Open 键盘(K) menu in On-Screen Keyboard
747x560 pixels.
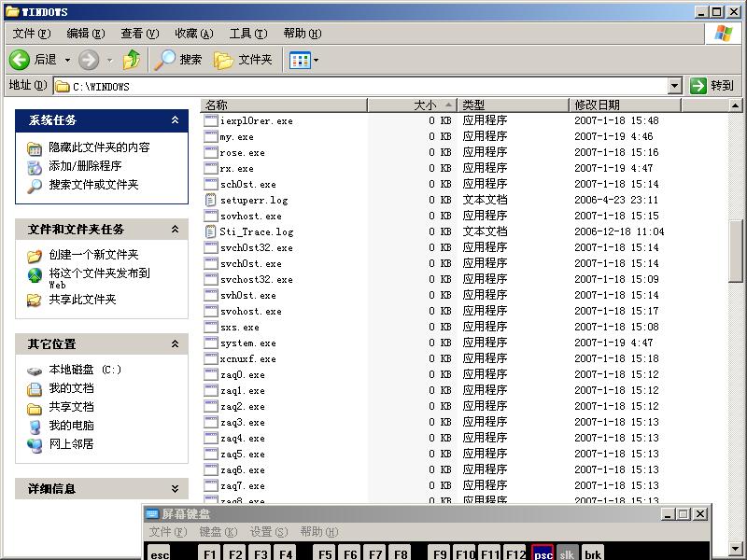218,532
